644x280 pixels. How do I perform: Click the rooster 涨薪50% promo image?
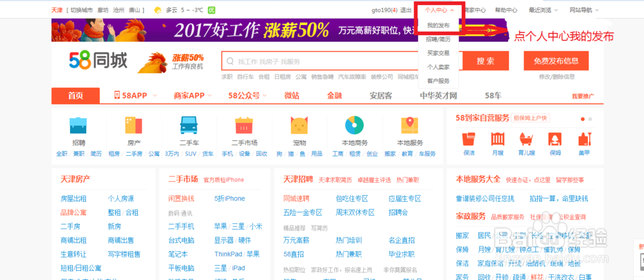click(171, 62)
